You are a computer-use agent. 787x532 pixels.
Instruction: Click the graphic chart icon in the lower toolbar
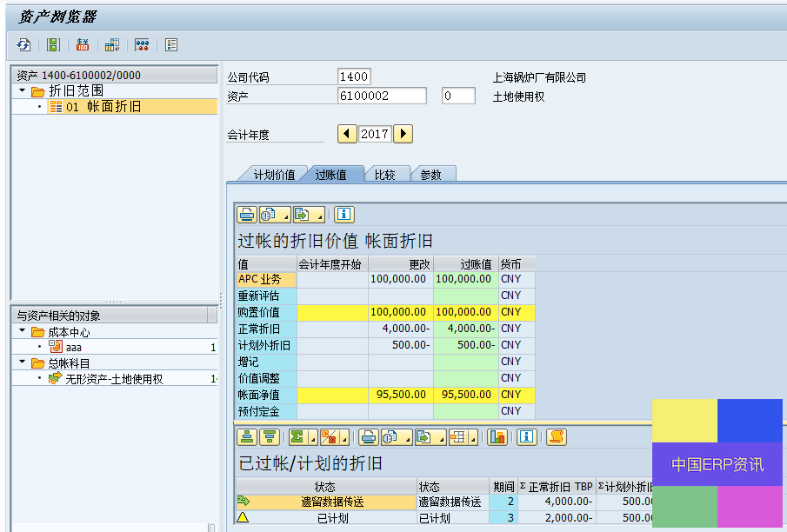point(497,436)
